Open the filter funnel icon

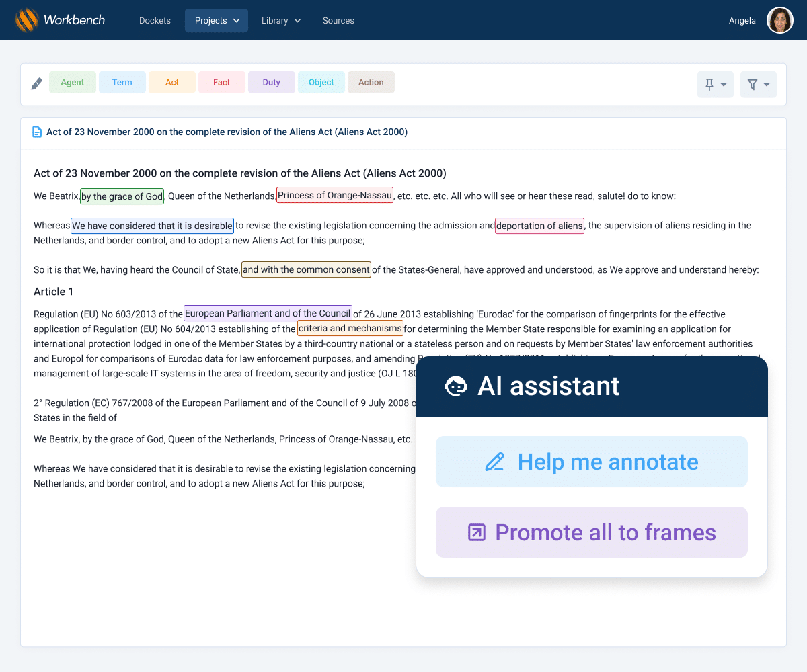758,85
